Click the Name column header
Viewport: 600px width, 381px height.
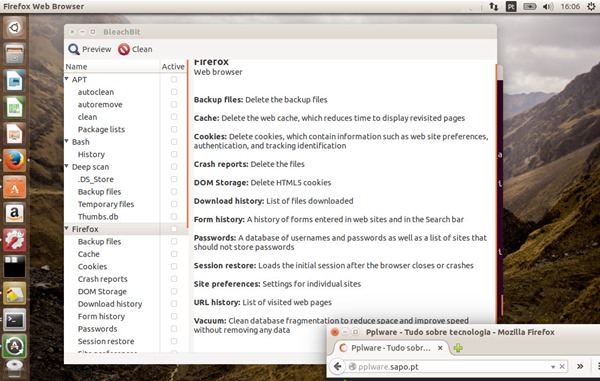(x=112, y=67)
